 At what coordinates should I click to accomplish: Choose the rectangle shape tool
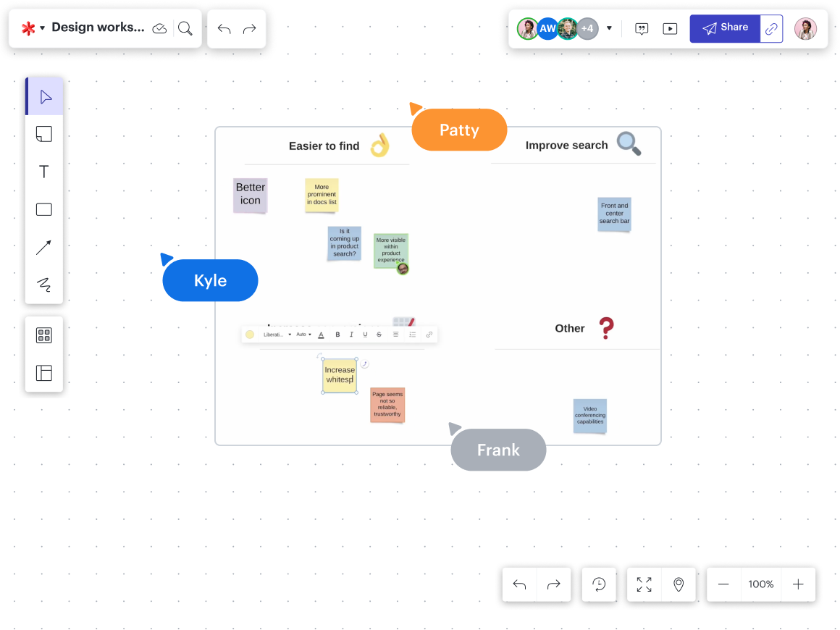coord(44,209)
